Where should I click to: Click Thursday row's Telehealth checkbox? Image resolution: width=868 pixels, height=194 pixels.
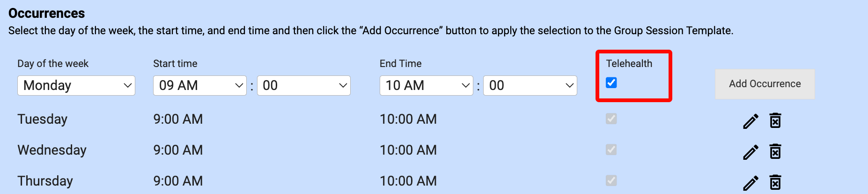click(x=611, y=181)
